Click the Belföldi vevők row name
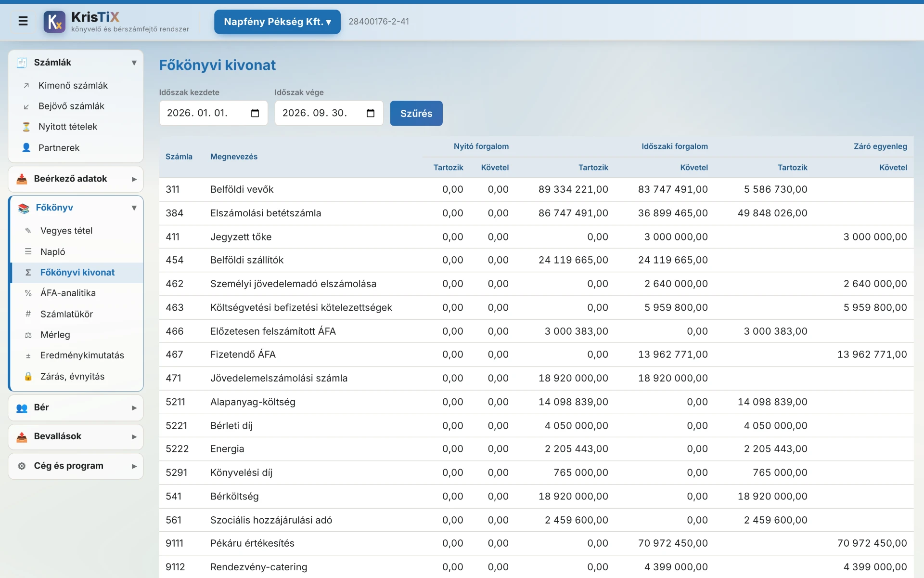The width and height of the screenshot is (924, 578). (242, 189)
